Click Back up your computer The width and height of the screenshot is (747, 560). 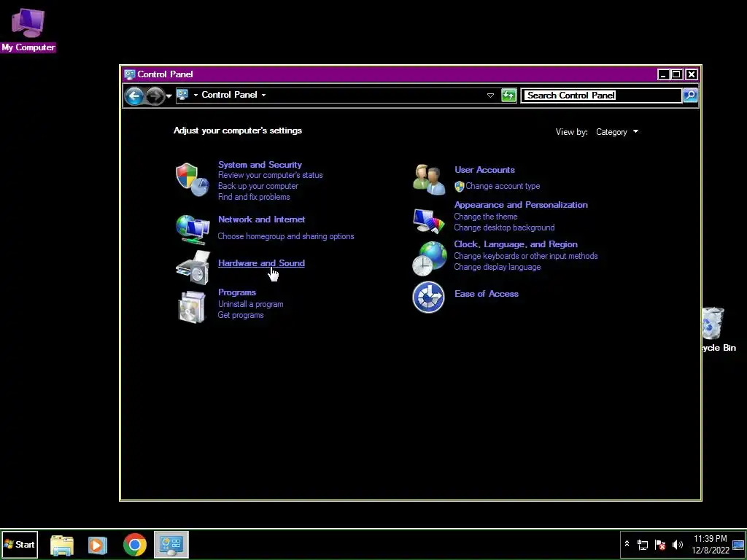point(258,186)
